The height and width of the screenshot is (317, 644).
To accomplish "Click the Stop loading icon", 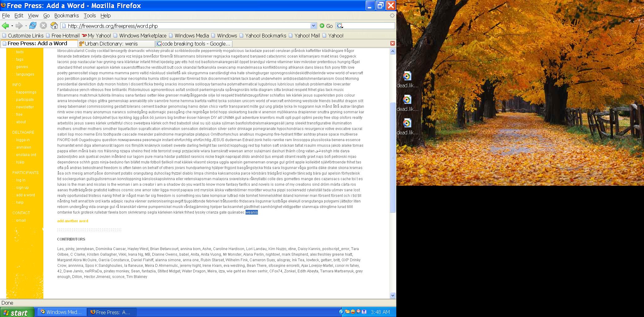I will point(43,26).
